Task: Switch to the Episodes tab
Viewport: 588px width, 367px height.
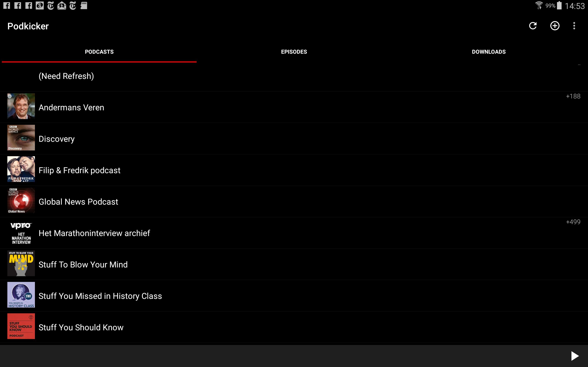Action: [294, 52]
